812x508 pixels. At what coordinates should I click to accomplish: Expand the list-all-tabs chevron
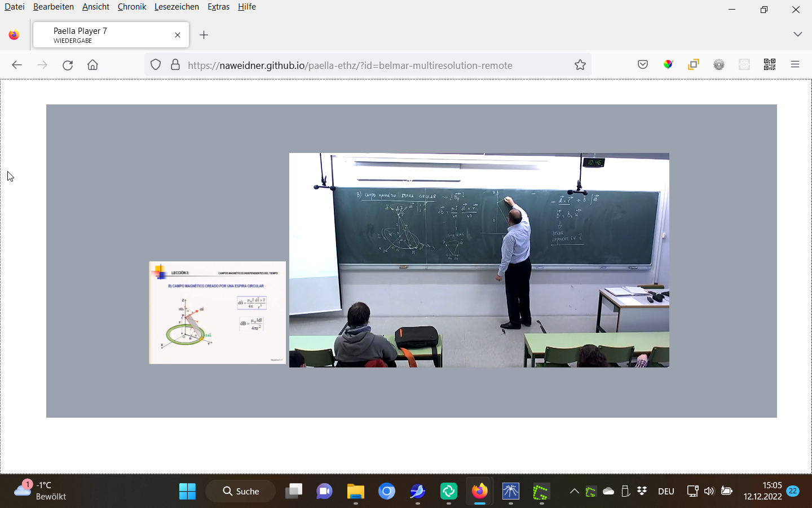797,34
